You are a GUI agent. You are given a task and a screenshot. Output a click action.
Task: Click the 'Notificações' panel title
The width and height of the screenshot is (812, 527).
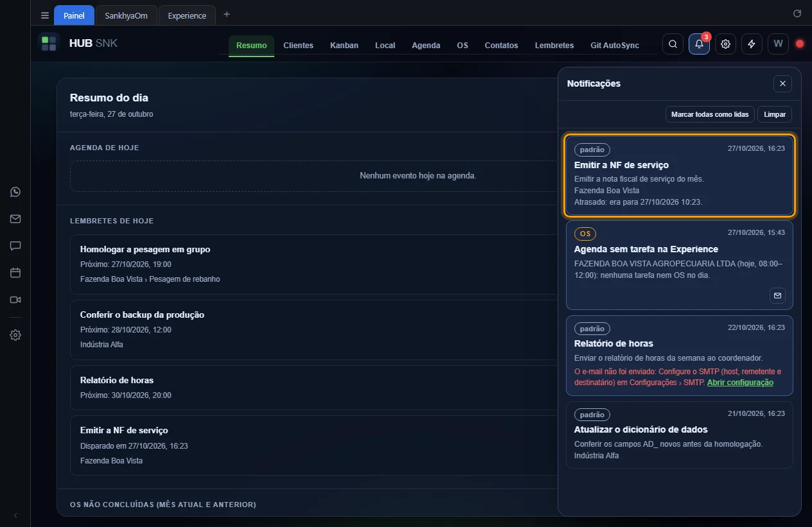coord(594,83)
